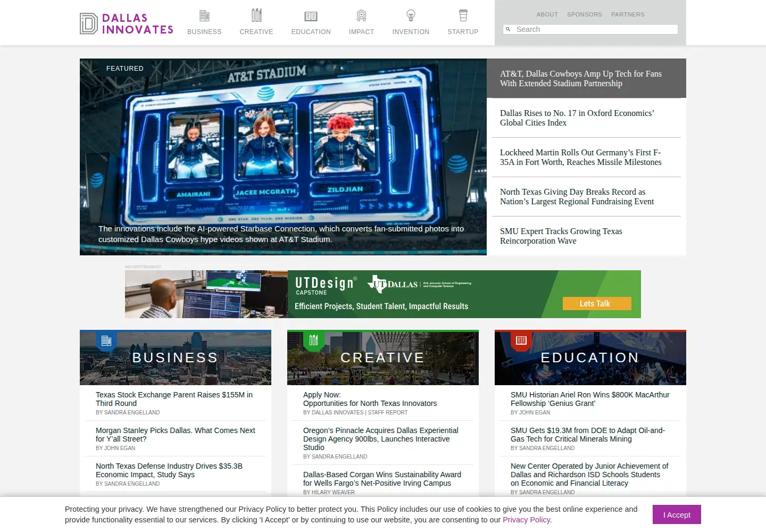
Task: Open the Business nav building icon
Action: (204, 15)
